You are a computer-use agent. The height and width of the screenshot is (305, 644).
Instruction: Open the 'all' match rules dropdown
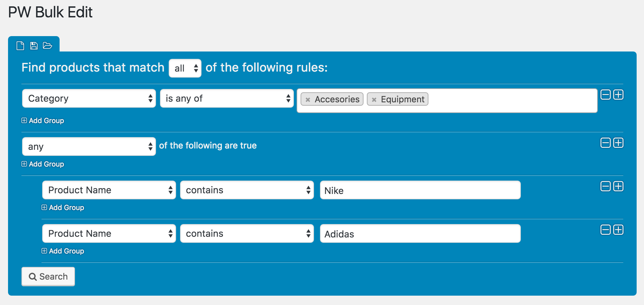185,68
